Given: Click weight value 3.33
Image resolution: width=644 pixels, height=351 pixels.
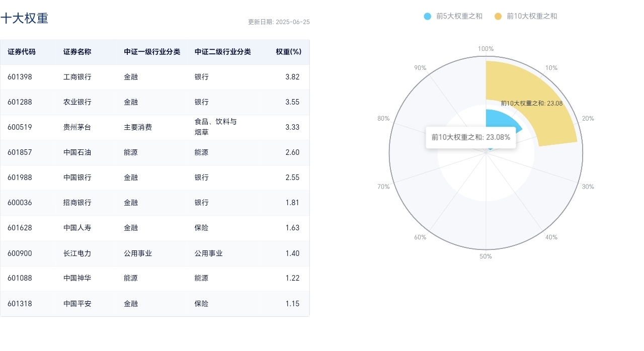Looking at the screenshot, I should (x=292, y=127).
